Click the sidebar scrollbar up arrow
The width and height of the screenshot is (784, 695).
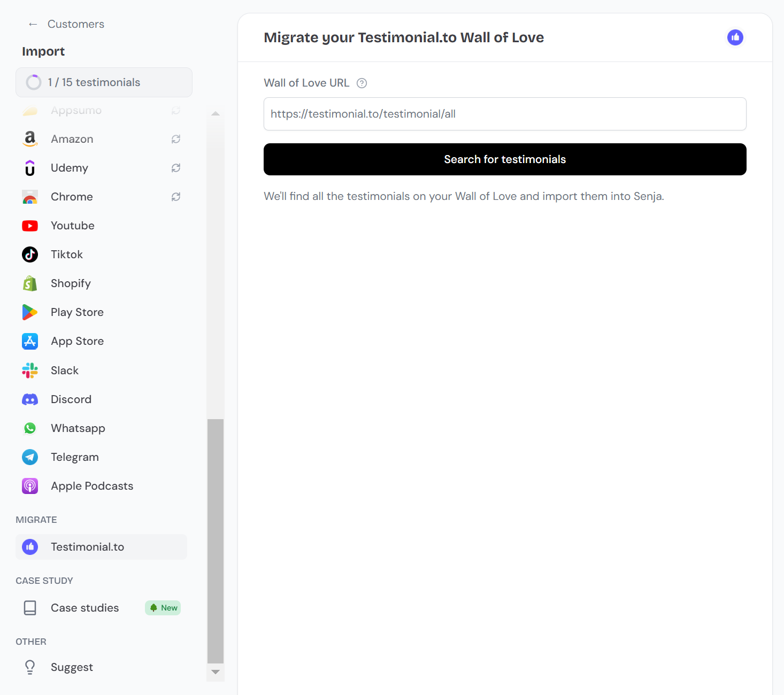216,113
